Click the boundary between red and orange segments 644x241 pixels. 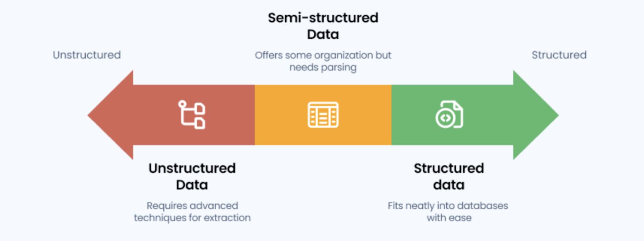255,115
